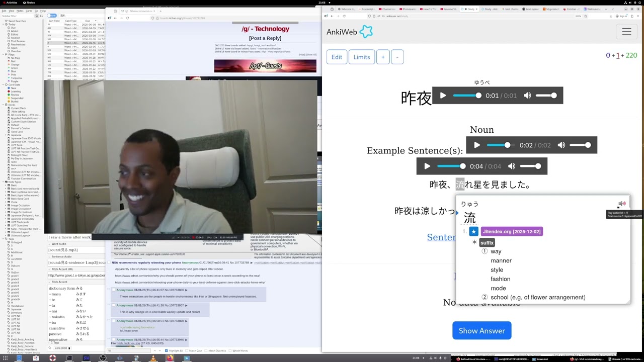Open the View menu in Anki browser
Viewport: 644px width, 362px height.
point(11,11)
